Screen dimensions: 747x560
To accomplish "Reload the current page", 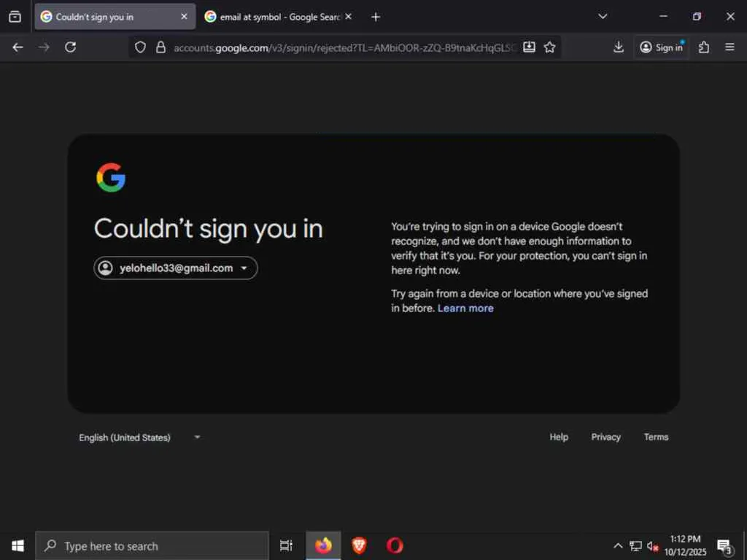I will [x=71, y=47].
